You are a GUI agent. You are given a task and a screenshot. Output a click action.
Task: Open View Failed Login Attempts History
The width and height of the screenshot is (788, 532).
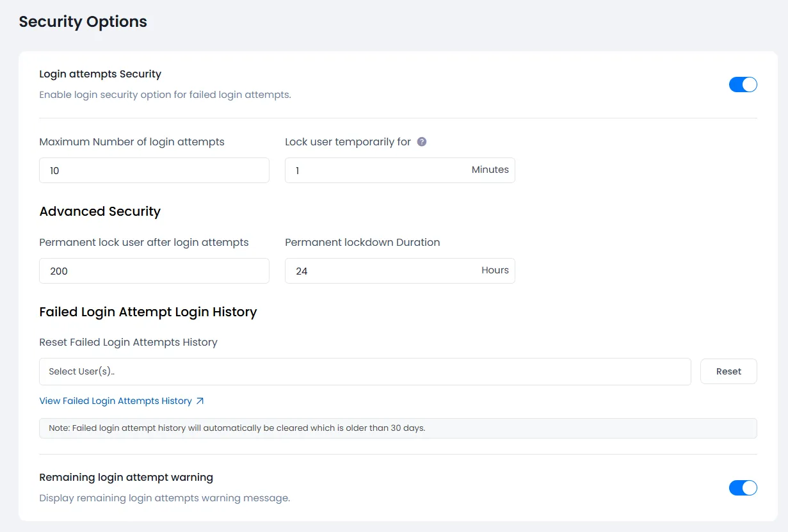click(x=115, y=400)
